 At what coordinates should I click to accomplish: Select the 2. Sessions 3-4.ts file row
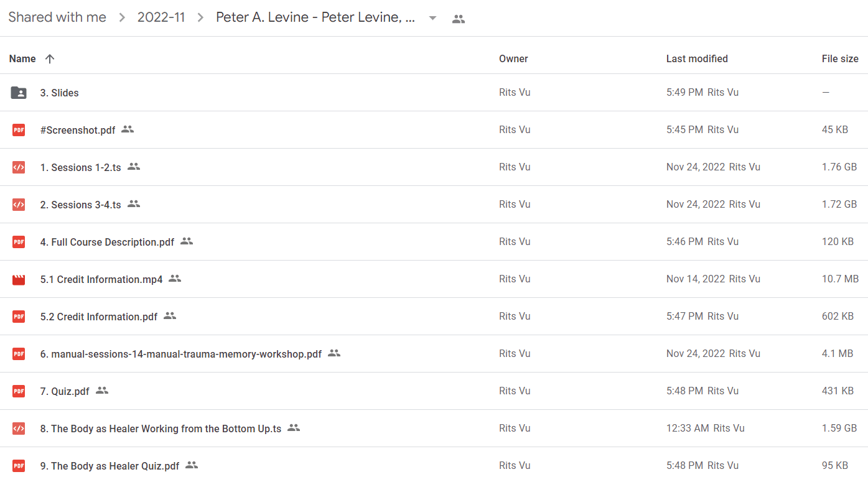(x=434, y=205)
